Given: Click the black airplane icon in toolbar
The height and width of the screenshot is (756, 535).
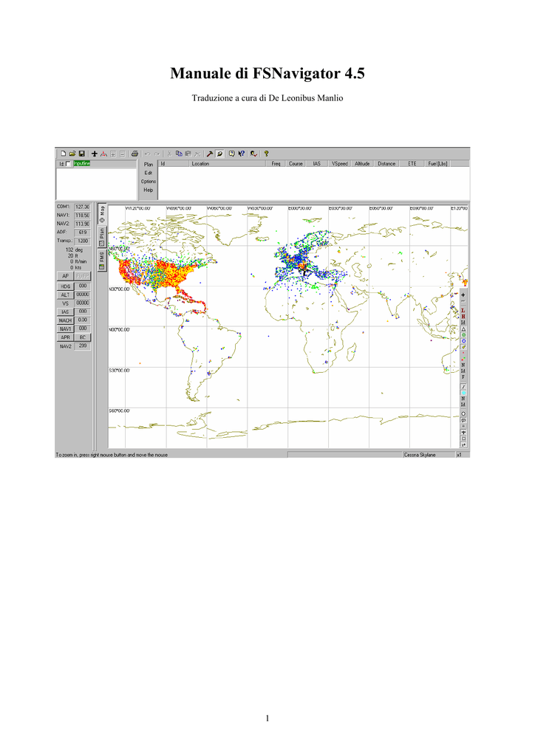Looking at the screenshot, I should pyautogui.click(x=95, y=154).
